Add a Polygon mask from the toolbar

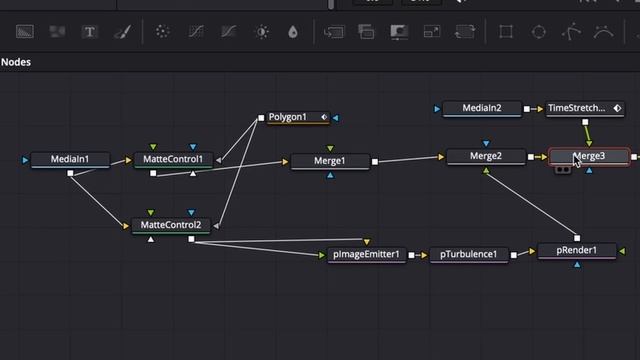(x=571, y=31)
